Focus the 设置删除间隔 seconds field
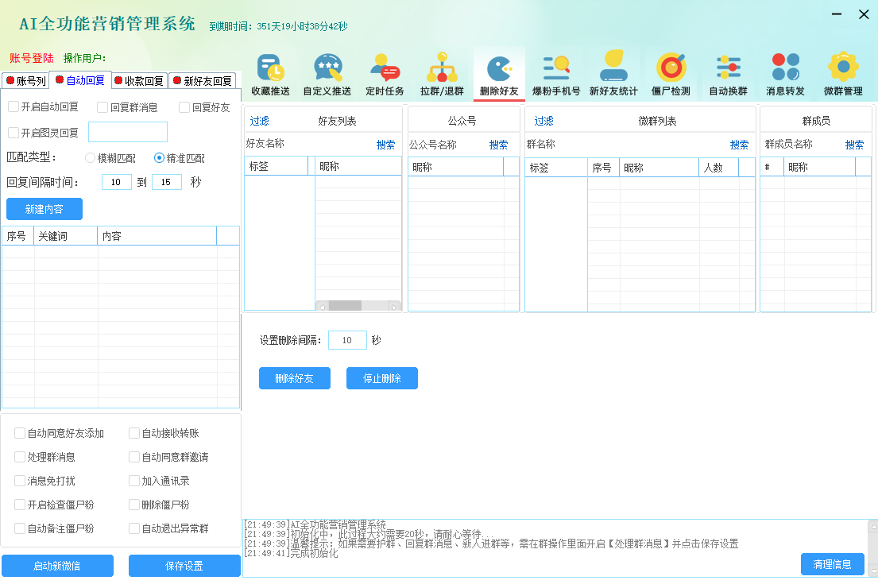This screenshot has width=878, height=588. coord(347,340)
